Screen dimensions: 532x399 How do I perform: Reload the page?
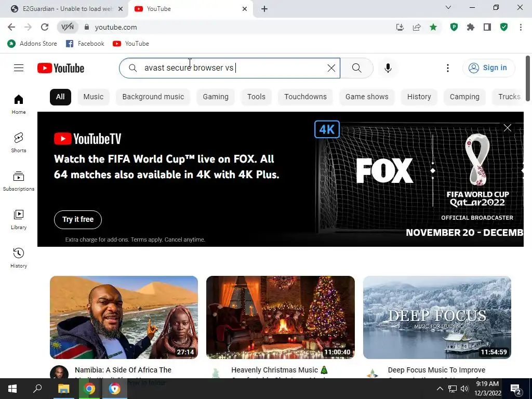point(45,27)
